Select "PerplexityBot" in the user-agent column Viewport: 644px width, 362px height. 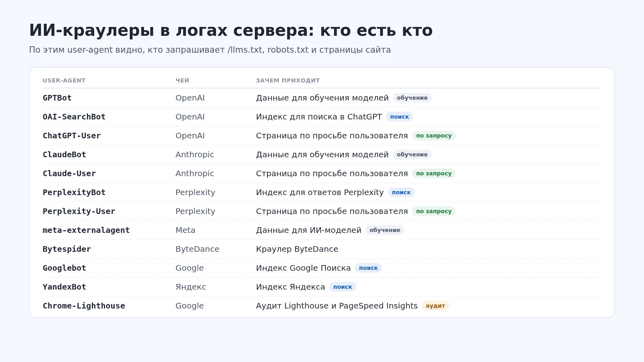tap(74, 192)
